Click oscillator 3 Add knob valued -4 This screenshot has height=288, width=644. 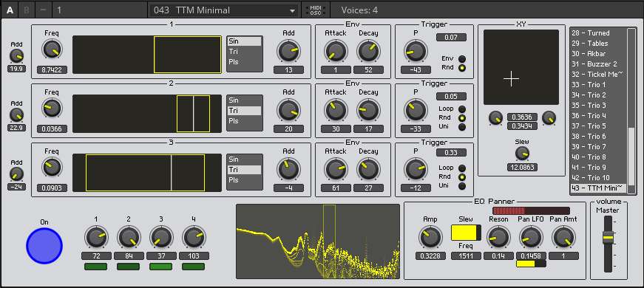289,170
